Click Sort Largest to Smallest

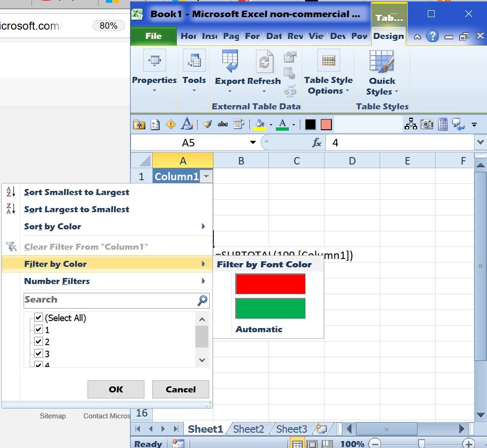[76, 209]
